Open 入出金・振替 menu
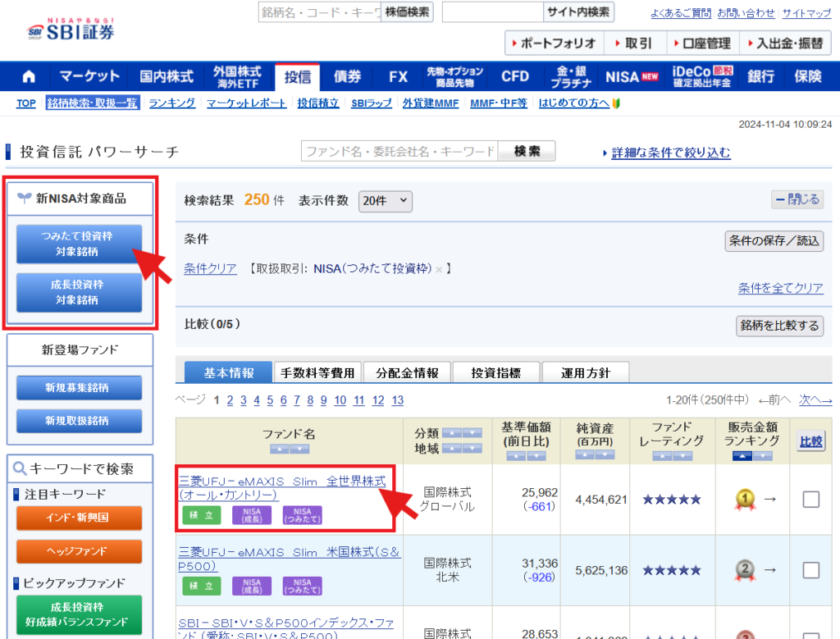 (x=785, y=43)
